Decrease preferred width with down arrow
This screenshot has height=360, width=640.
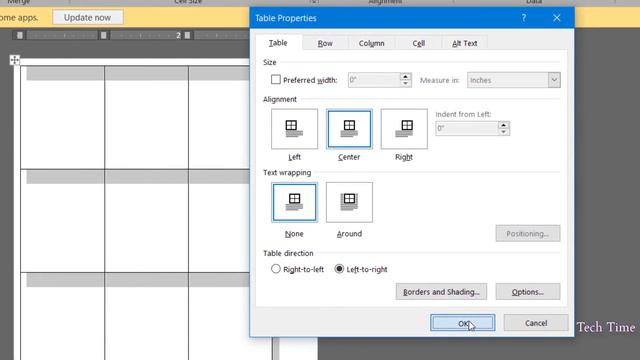(x=405, y=83)
